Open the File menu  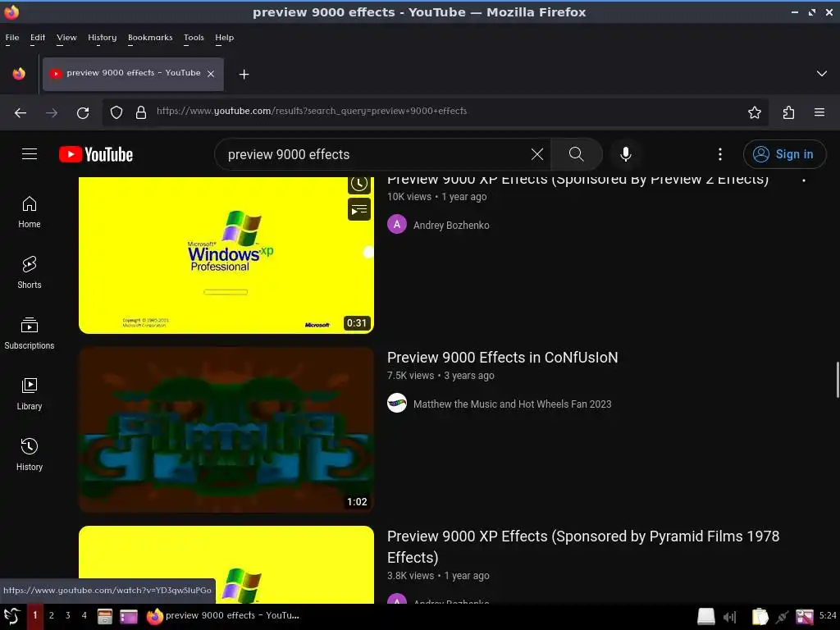point(11,38)
